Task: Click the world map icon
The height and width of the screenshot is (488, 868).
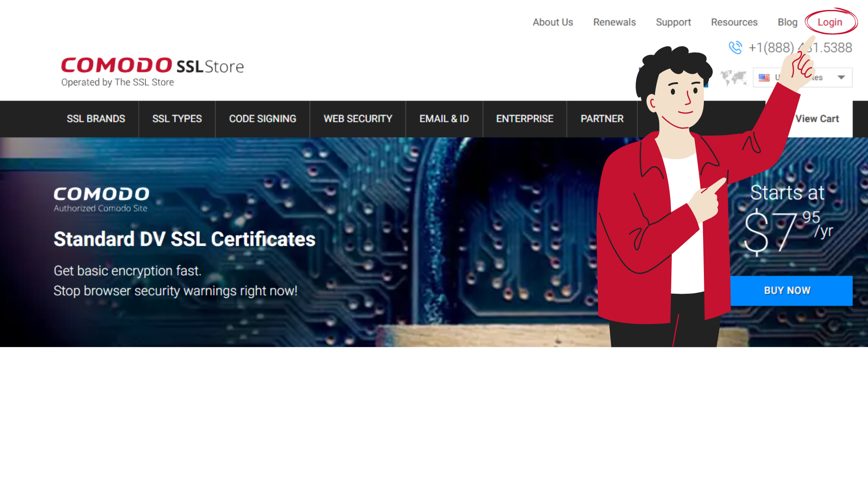Action: click(733, 78)
